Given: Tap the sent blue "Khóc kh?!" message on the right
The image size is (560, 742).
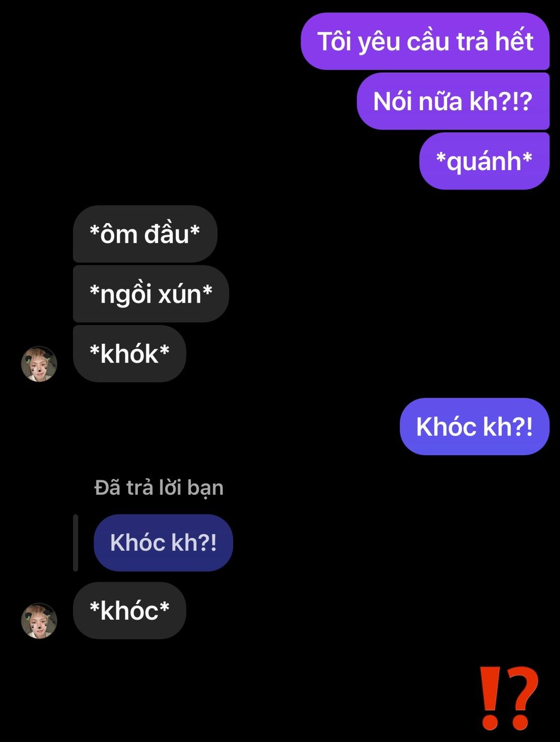Looking at the screenshot, I should coord(474,426).
